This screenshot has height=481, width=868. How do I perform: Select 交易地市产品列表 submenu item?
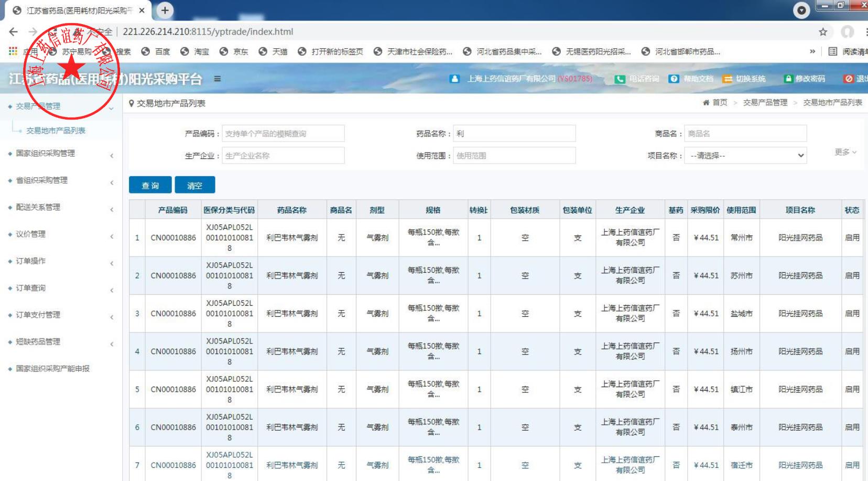[56, 131]
